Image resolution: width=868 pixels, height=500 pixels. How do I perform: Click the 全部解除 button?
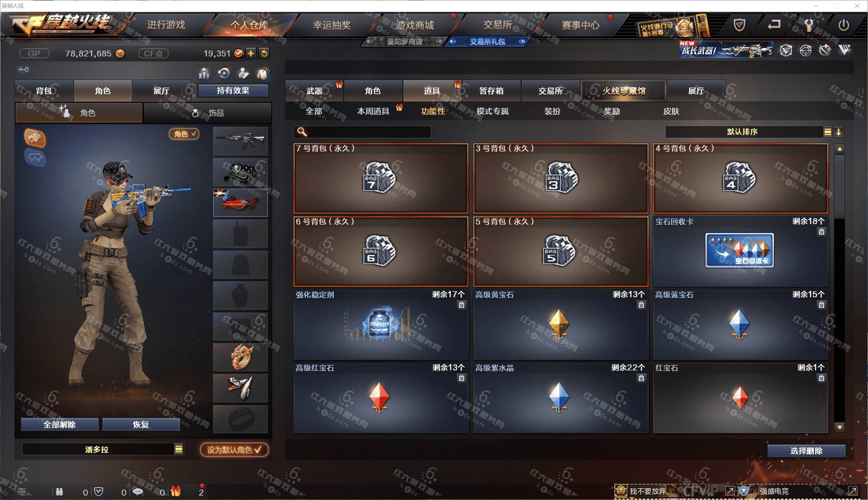60,425
